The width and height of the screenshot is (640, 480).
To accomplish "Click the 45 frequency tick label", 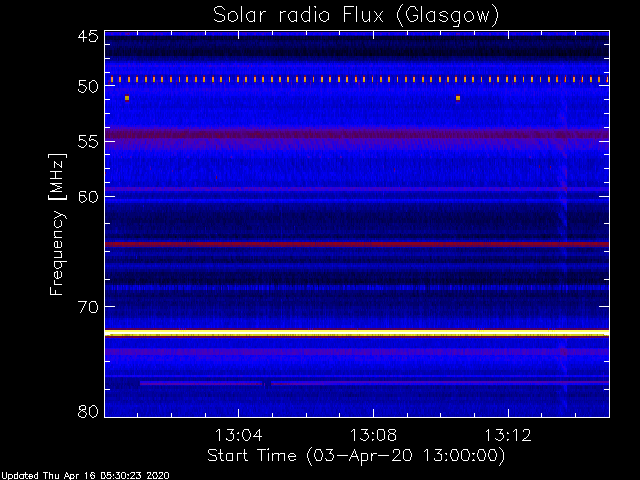I will point(88,36).
